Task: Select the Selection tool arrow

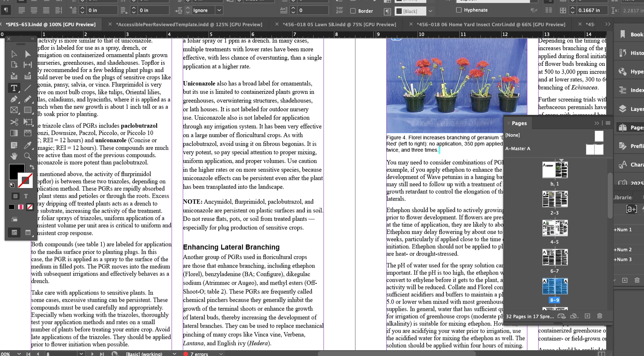Action: pos(14,54)
